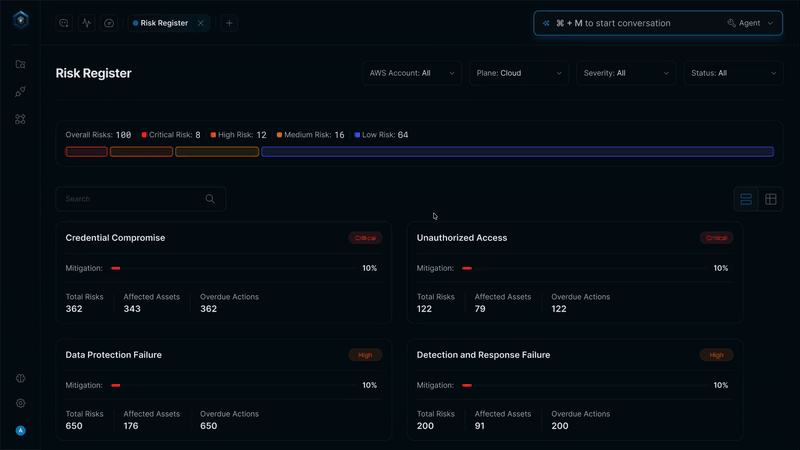800x450 pixels.
Task: Open the Plane: Cloud dropdown
Action: (x=519, y=73)
